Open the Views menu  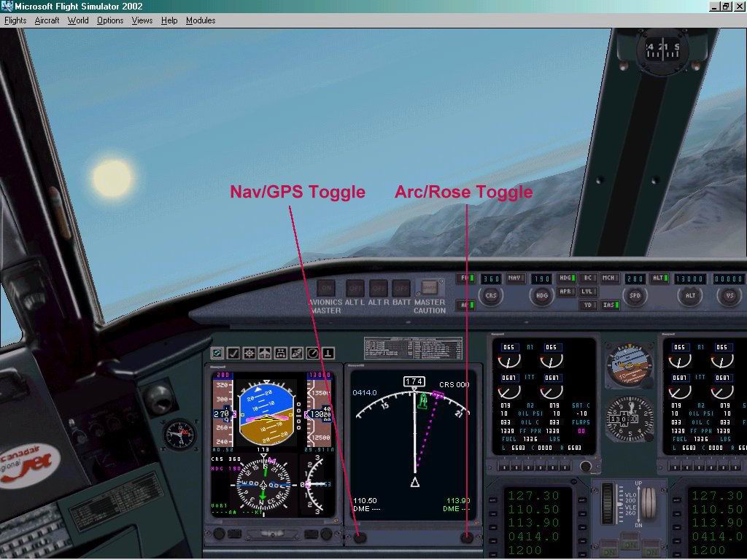point(142,20)
